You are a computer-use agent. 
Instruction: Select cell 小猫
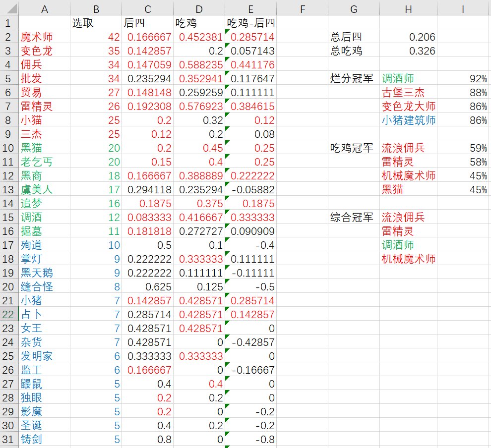[x=45, y=120]
